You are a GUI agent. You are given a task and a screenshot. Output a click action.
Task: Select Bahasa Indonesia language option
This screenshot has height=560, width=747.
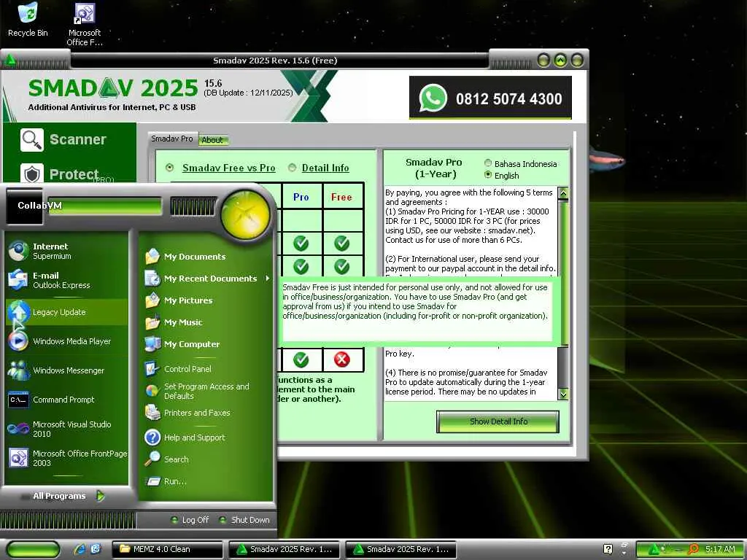click(488, 163)
